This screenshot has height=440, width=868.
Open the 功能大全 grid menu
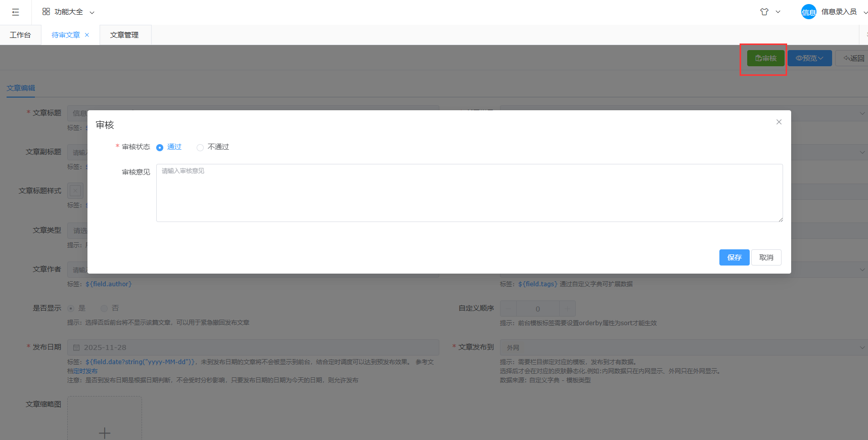(68, 12)
